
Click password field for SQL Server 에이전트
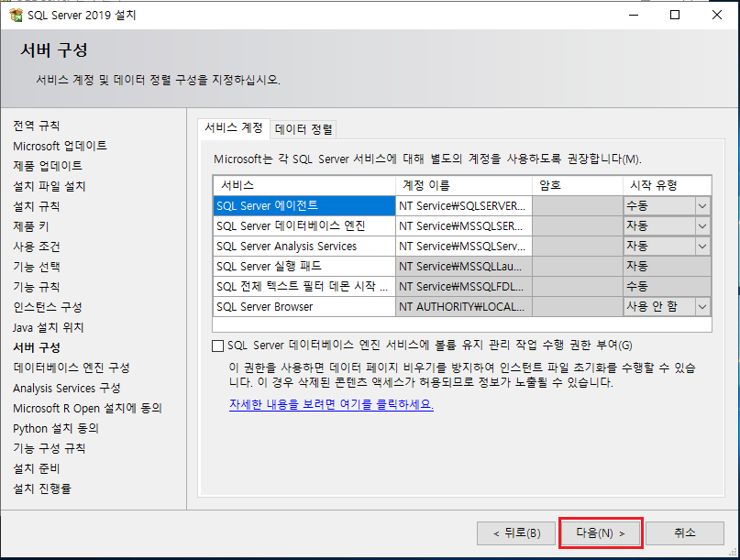pos(578,206)
